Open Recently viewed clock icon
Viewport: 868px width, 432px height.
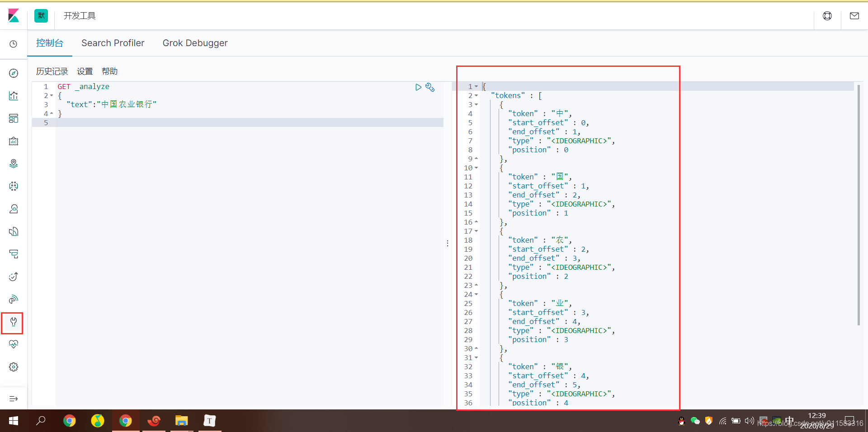coord(14,44)
